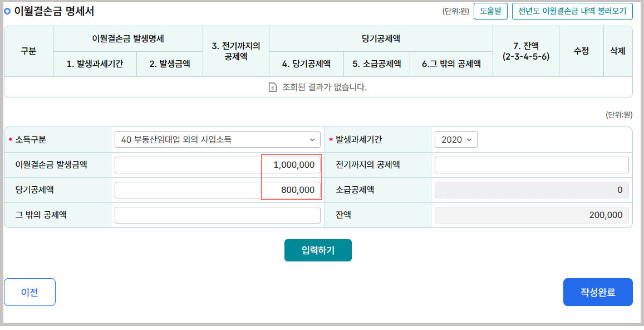Click the 소급공제액 form label
The width and height of the screenshot is (644, 330).
pos(355,190)
